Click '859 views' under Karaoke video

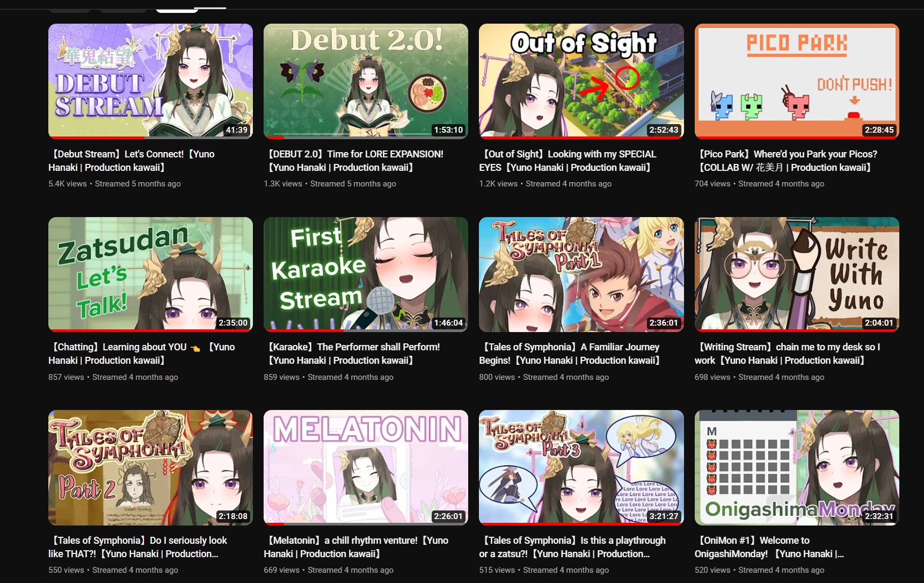[x=281, y=377]
